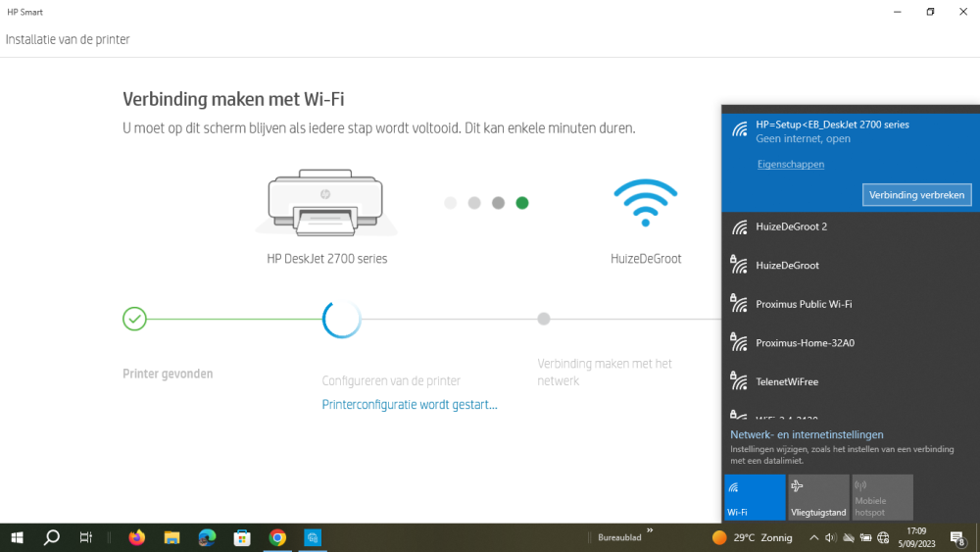Viewport: 980px width, 552px height.
Task: Toggle Mobiele hotspot tile
Action: [x=882, y=497]
